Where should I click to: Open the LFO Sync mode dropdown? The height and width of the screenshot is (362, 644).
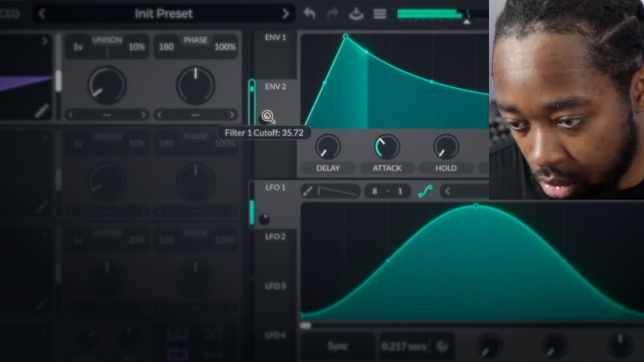coord(338,346)
